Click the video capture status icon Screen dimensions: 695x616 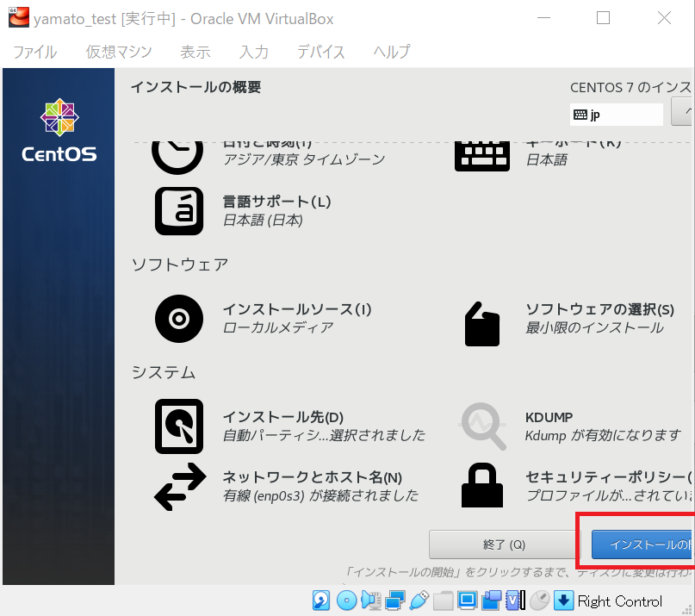tap(492, 600)
